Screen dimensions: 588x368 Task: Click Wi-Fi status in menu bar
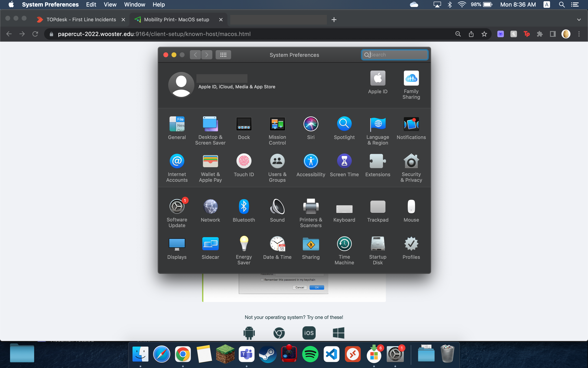point(461,5)
